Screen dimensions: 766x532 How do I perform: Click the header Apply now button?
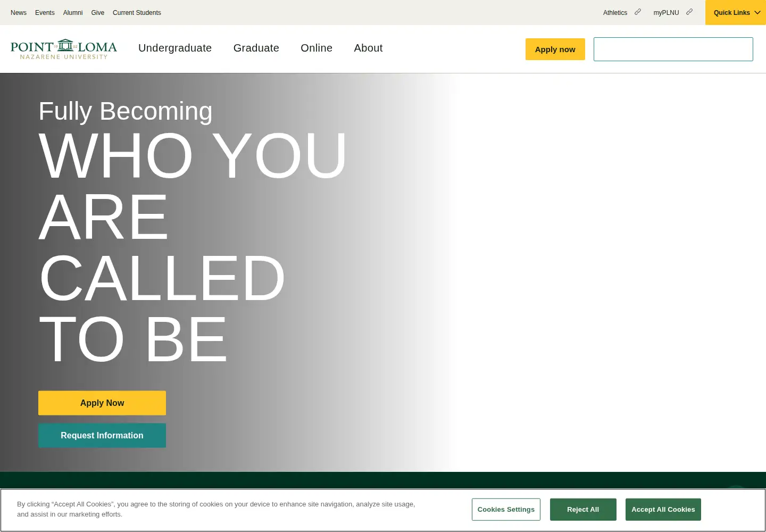tap(555, 49)
